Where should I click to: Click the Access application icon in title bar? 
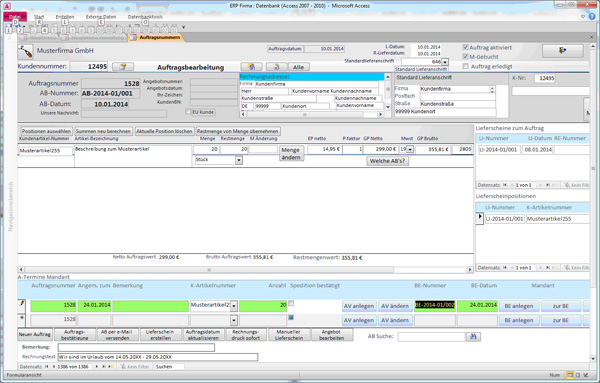7,6
